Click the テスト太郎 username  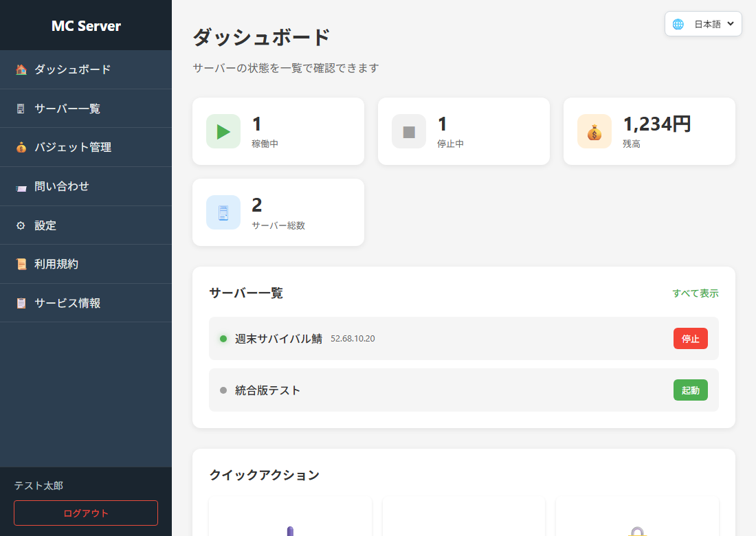click(38, 485)
